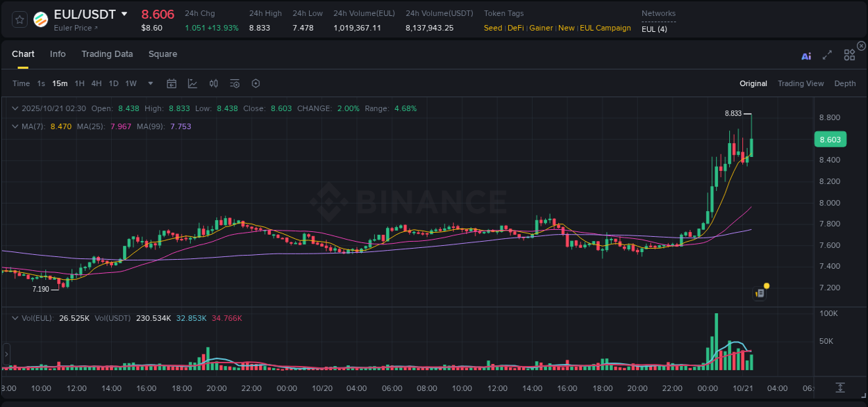Jump to a date using the calendar icon
The width and height of the screenshot is (868, 407).
tap(172, 83)
